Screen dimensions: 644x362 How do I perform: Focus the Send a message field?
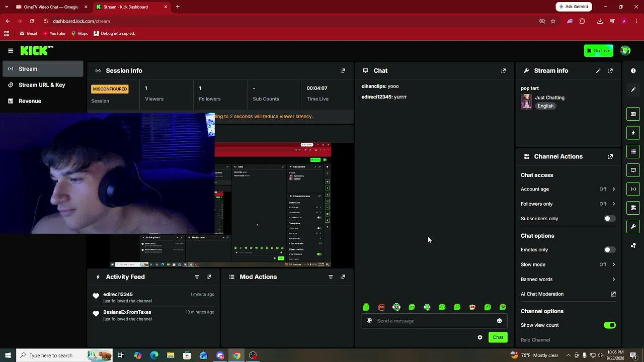[x=434, y=321]
